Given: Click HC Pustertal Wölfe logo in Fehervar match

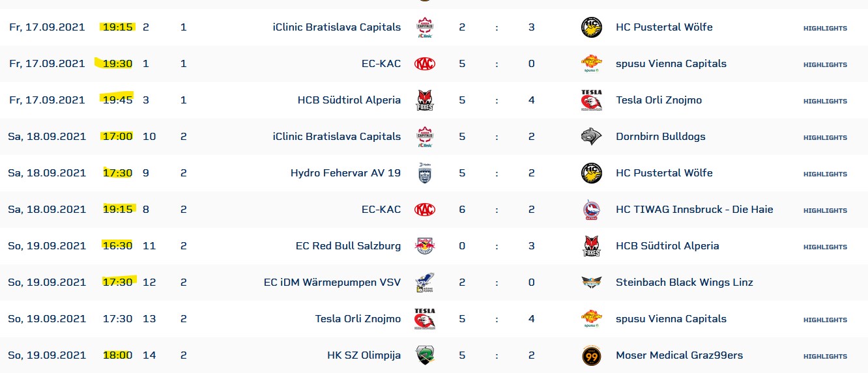Looking at the screenshot, I should tap(591, 173).
